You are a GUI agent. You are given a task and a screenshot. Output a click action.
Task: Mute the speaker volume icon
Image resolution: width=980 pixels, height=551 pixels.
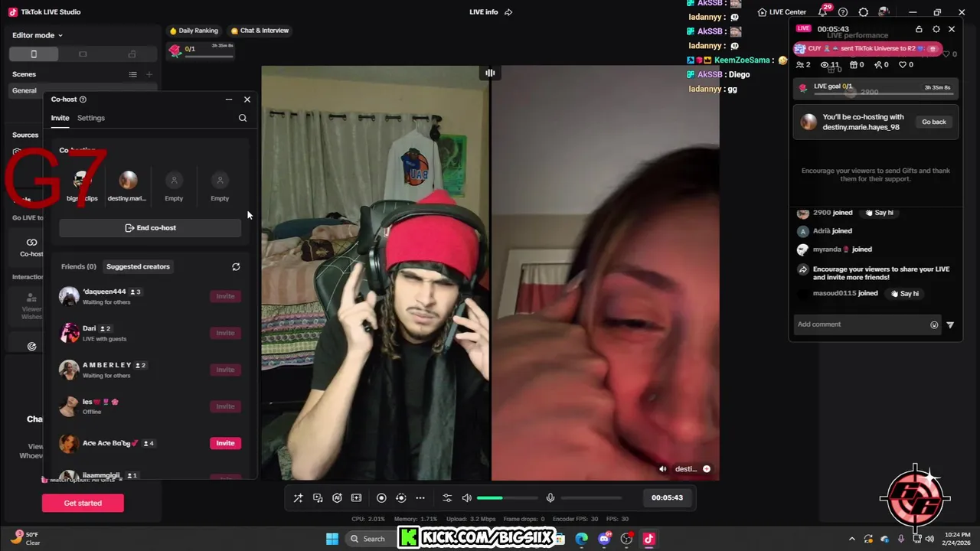coord(467,497)
